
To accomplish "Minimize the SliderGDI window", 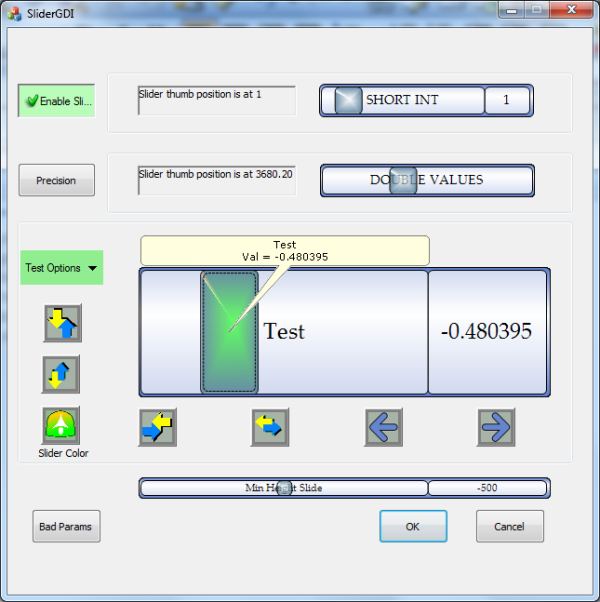I will tap(511, 10).
